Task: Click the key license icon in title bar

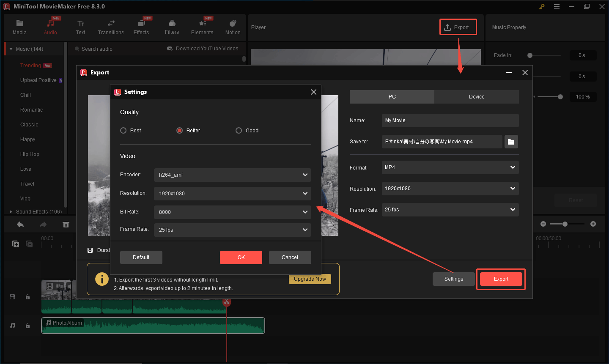Action: click(542, 6)
